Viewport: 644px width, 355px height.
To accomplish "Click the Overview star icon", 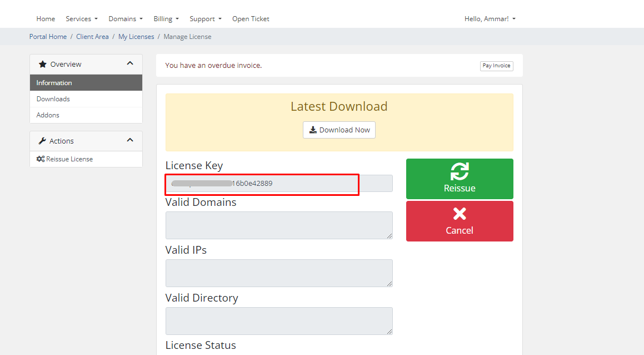I will pos(43,65).
